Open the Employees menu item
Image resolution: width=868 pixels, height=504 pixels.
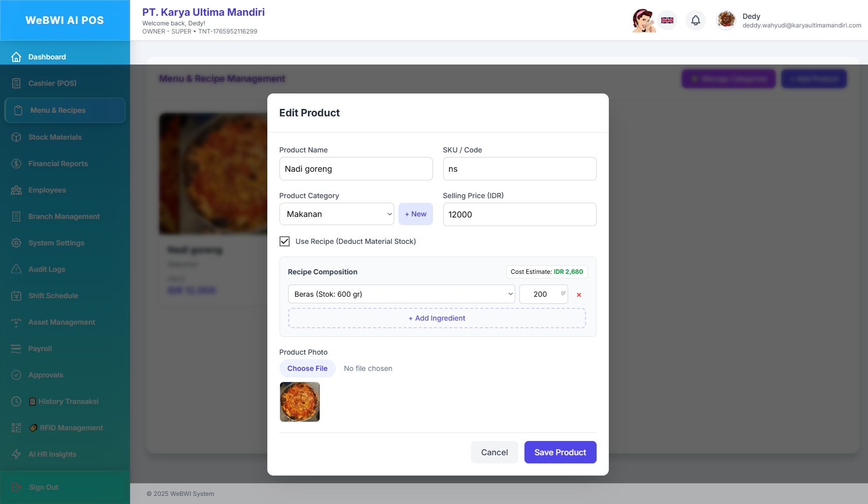tap(47, 190)
